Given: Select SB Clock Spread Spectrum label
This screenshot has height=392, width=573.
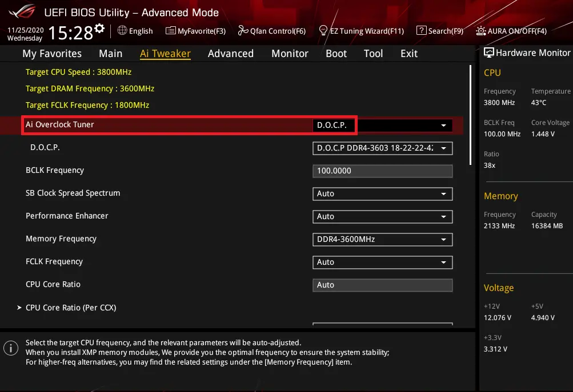Looking at the screenshot, I should point(73,193).
